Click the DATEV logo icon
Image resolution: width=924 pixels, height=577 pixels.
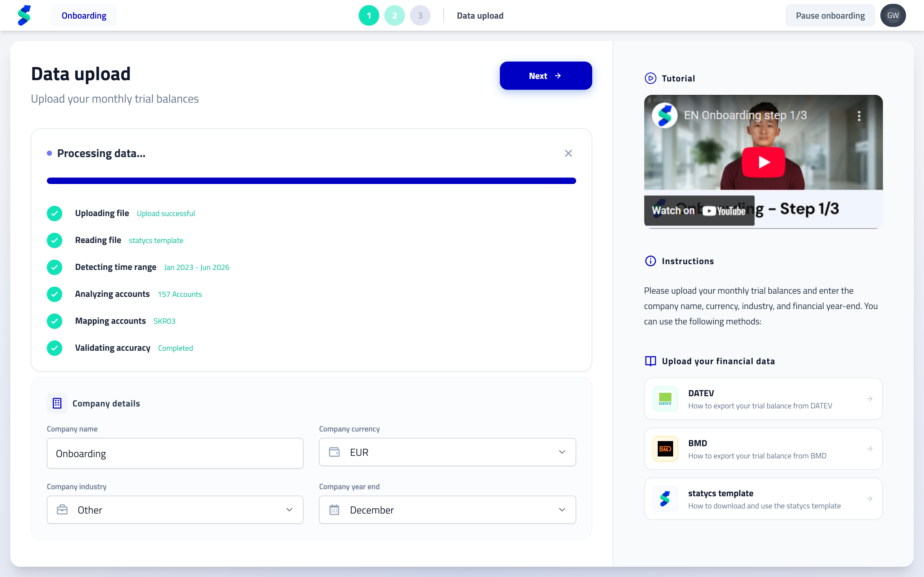(x=665, y=399)
